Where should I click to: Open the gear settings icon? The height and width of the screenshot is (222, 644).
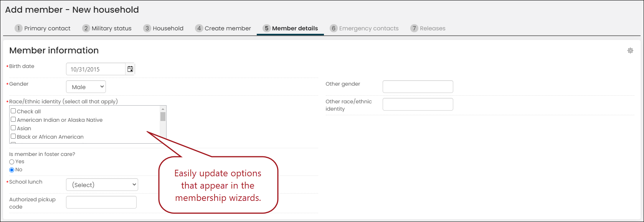tap(630, 50)
